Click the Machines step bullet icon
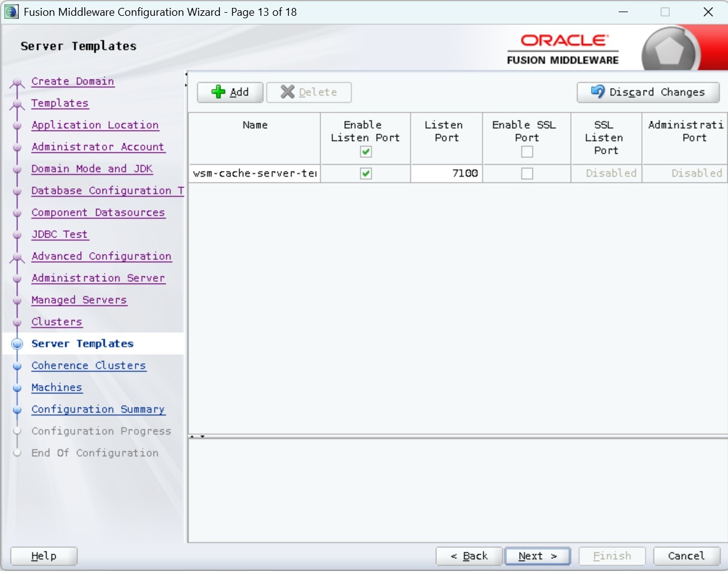 [x=17, y=388]
